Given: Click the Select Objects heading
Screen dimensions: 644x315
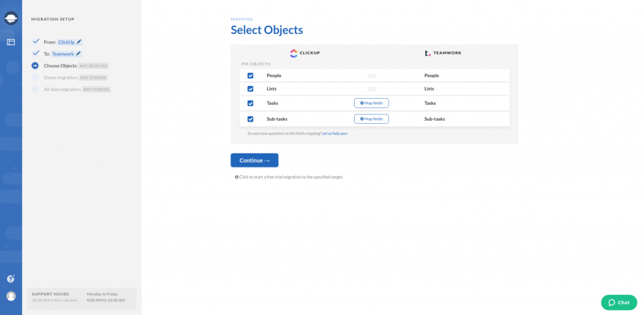Looking at the screenshot, I should [x=267, y=30].
